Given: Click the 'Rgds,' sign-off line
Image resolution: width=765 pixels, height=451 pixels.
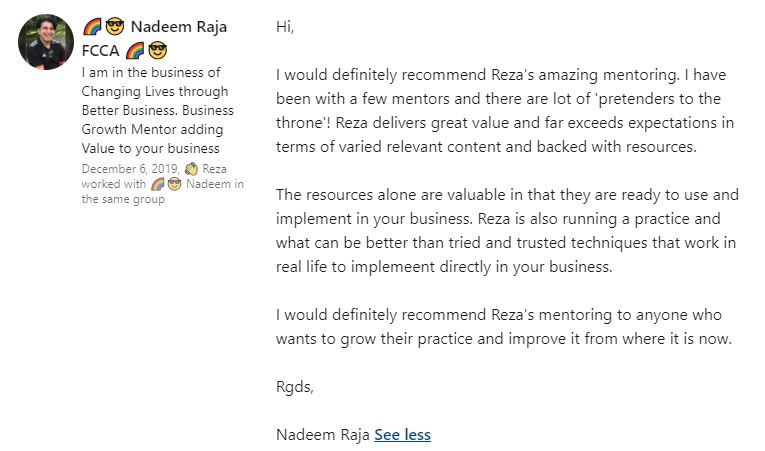Looking at the screenshot, I should coord(295,387).
